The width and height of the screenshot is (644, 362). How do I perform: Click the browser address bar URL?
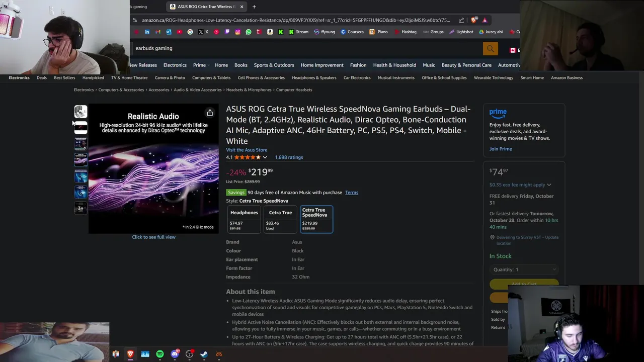click(296, 20)
